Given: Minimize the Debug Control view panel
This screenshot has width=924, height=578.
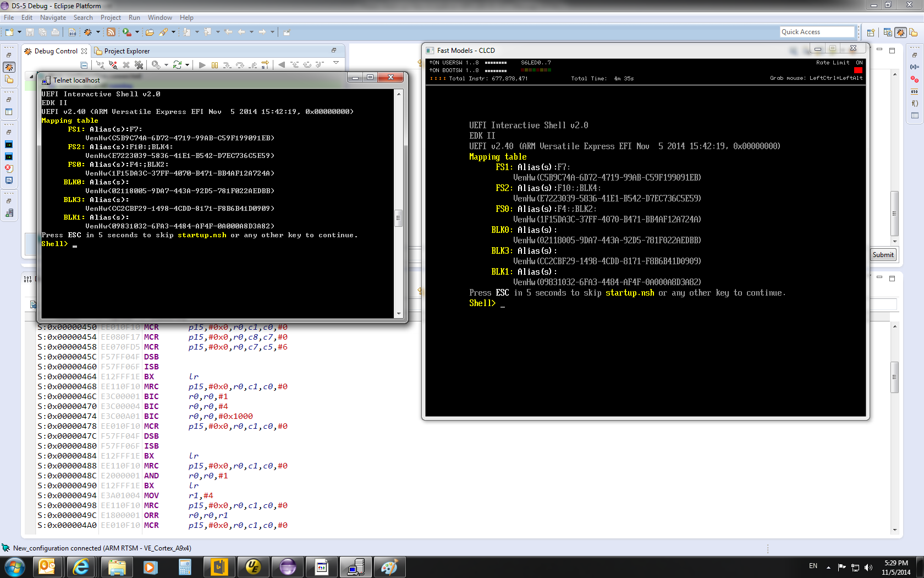Looking at the screenshot, I should [333, 50].
